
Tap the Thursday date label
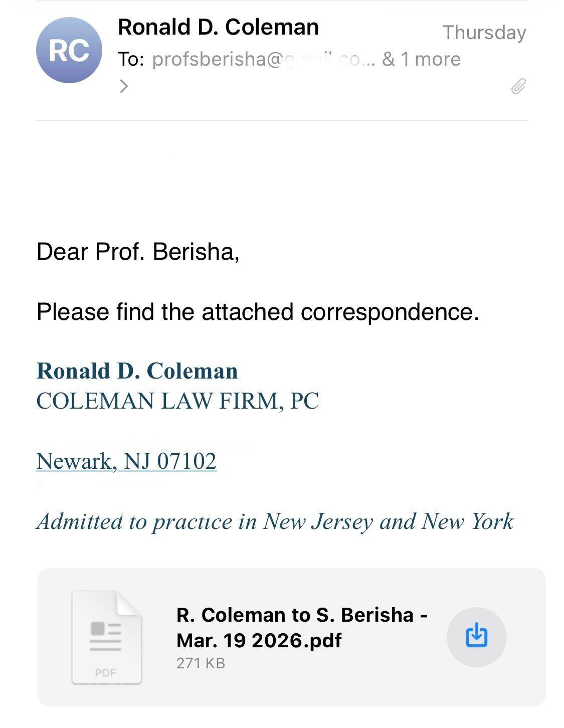(x=484, y=33)
